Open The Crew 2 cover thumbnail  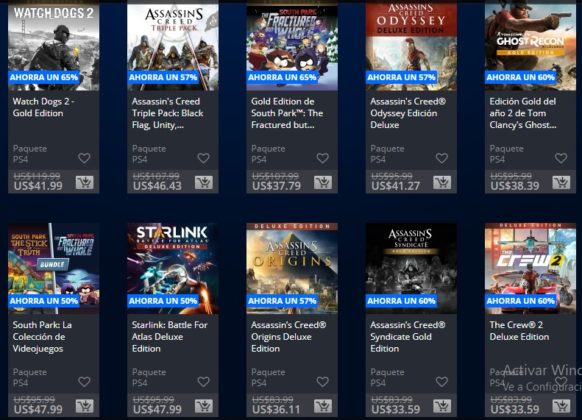530,268
